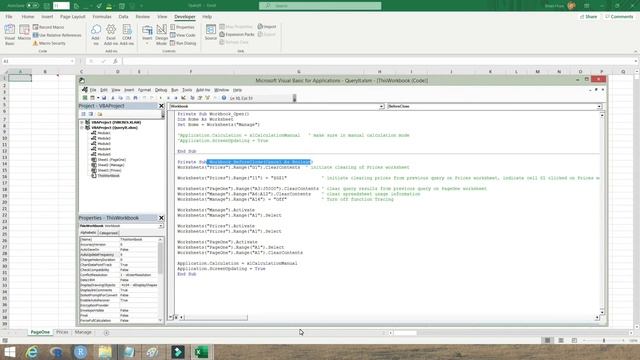Click View Code icon in Project pane
Screen dimensions: 640x360
click(83, 114)
